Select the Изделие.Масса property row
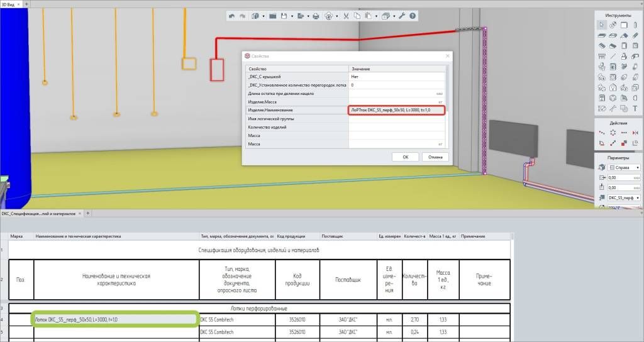 tap(345, 102)
